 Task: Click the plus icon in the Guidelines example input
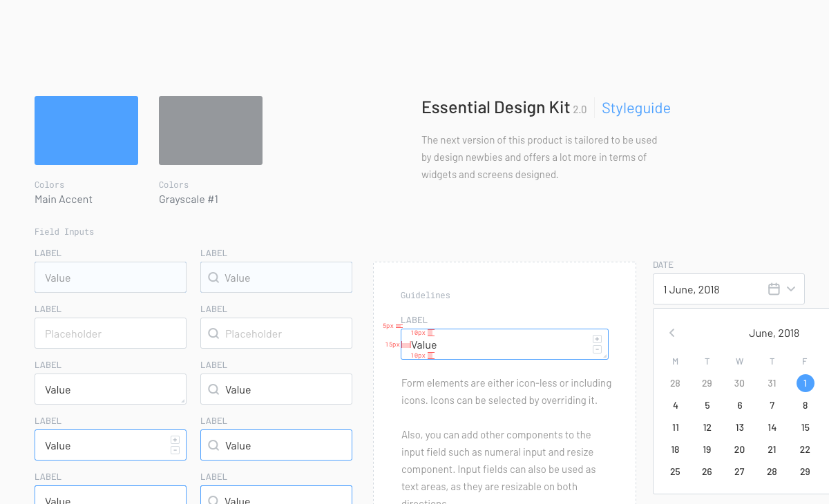click(x=597, y=338)
